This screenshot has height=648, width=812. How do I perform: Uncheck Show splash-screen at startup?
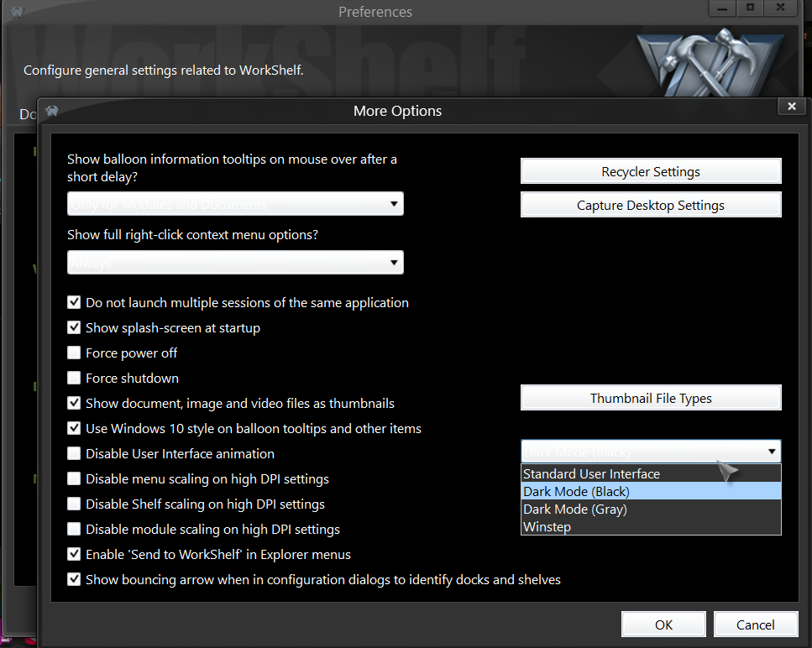pos(74,327)
